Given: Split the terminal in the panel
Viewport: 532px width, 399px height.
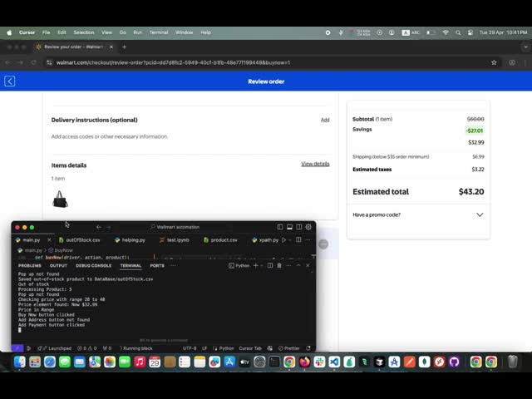Looking at the screenshot, I should (270, 266).
